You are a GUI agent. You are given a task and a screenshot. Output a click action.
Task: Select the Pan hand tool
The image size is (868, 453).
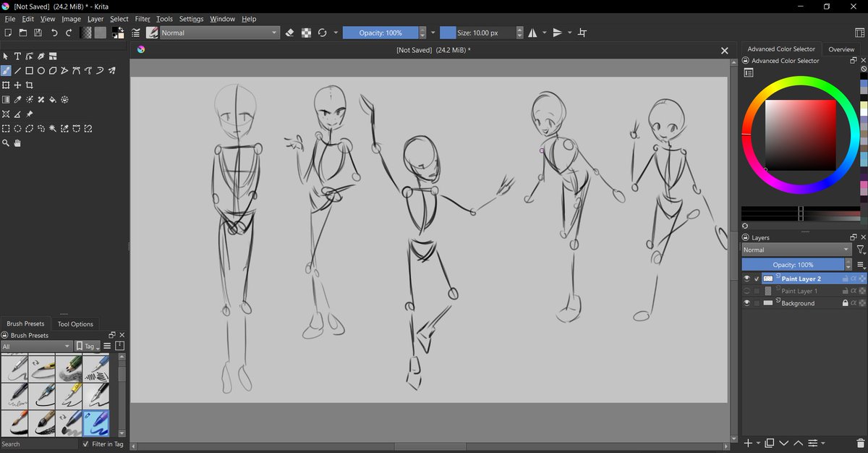pos(17,143)
